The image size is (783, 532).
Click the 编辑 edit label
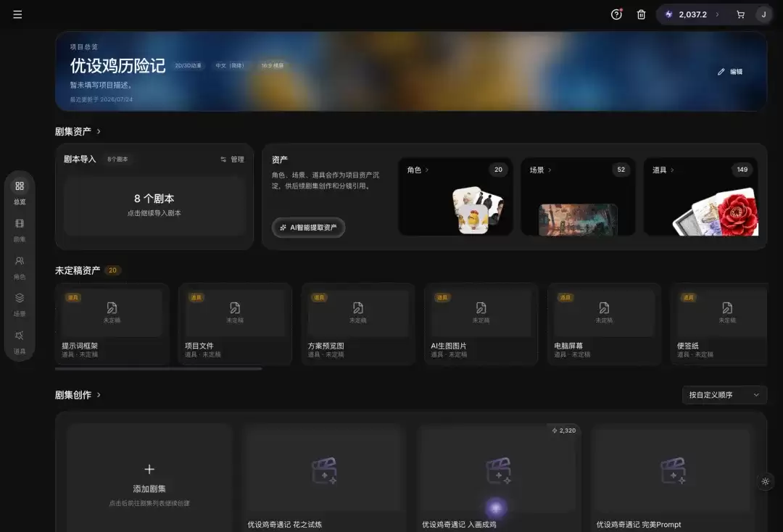point(736,72)
